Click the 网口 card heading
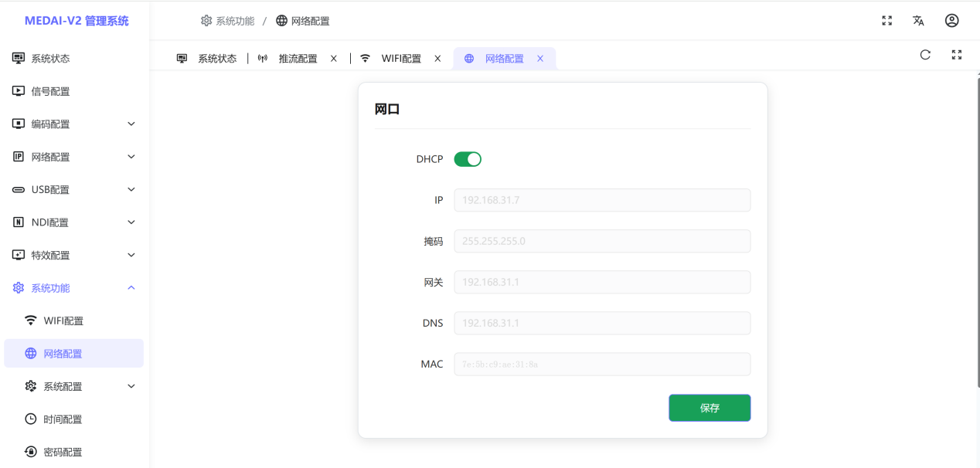The width and height of the screenshot is (980, 468). click(x=387, y=109)
